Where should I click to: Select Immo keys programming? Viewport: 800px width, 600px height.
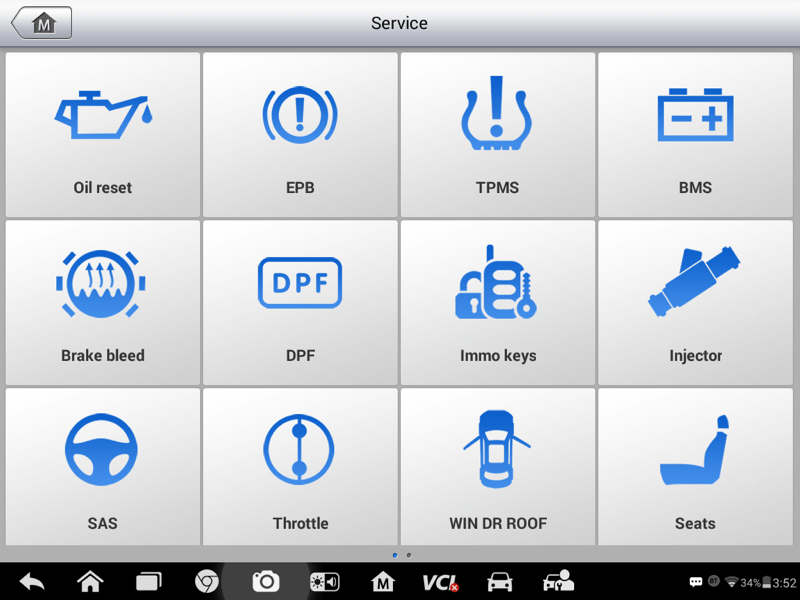click(x=497, y=303)
